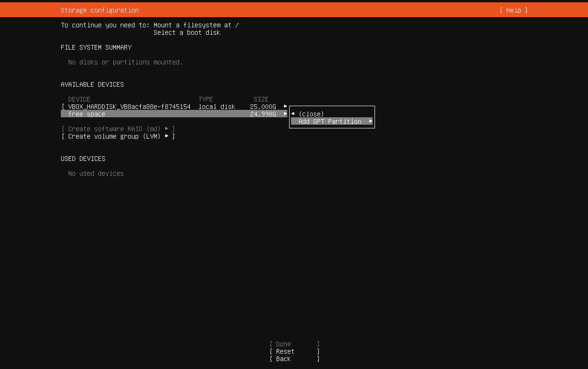This screenshot has height=369, width=588.
Task: Click the arrow next to Create volume group
Action: [167, 136]
